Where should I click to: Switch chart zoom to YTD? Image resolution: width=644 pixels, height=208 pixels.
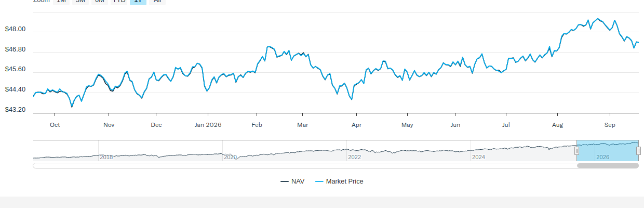coord(119,2)
